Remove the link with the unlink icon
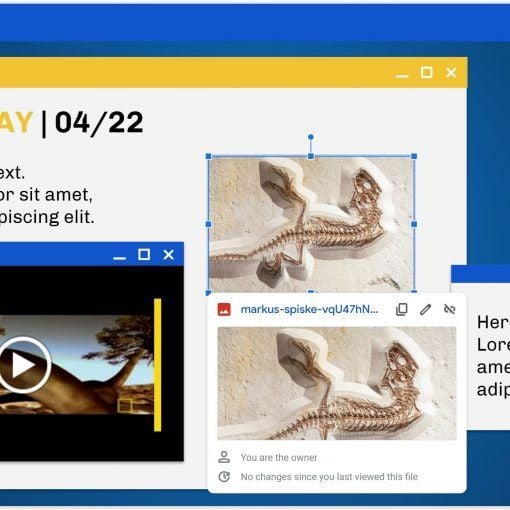Viewport: 510px width, 510px height. click(450, 309)
